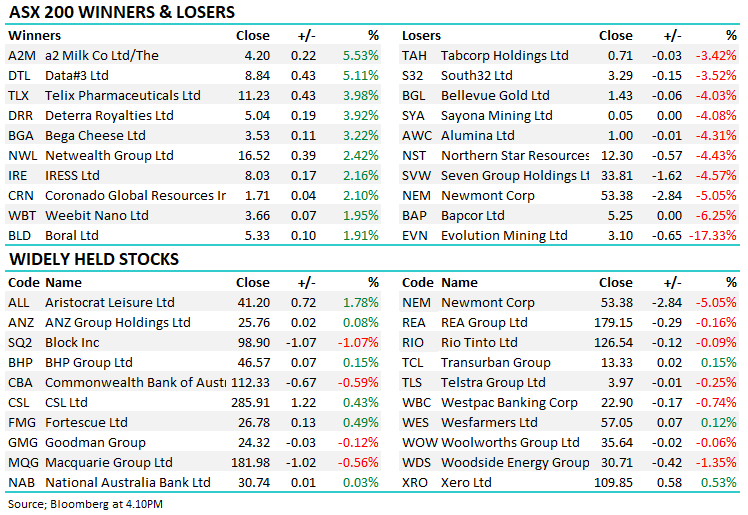The height and width of the screenshot is (515, 748).
Task: Select the BHP ticker code
Action: click(21, 363)
